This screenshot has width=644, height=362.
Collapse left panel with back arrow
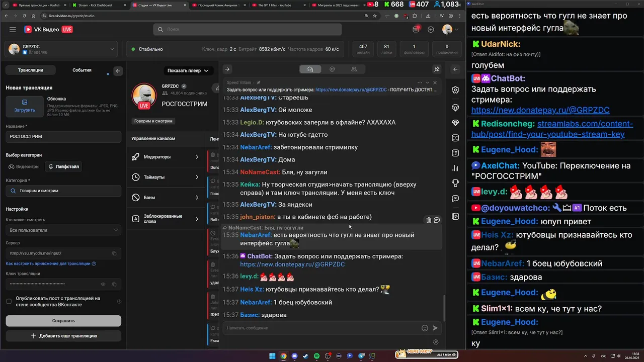[x=118, y=71]
